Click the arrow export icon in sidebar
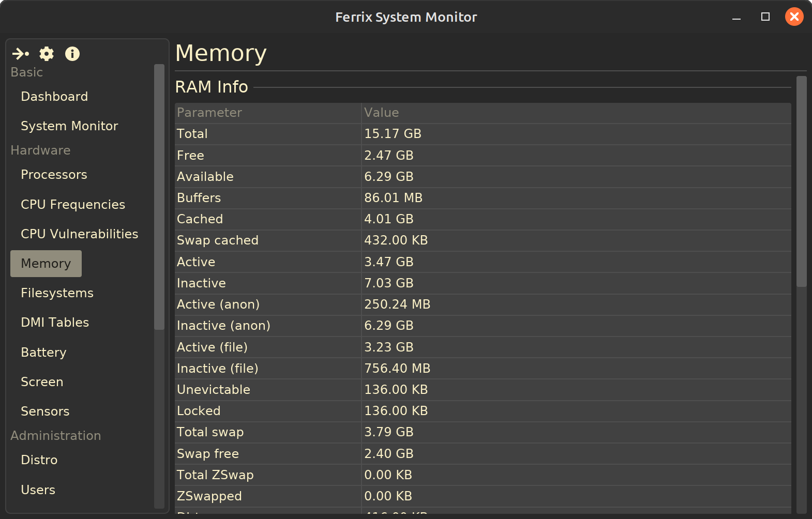 (21, 54)
